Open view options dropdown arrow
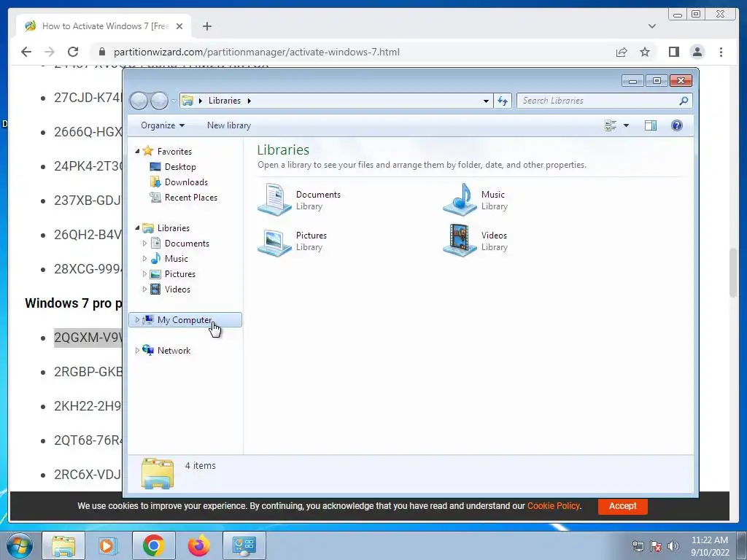 [626, 125]
